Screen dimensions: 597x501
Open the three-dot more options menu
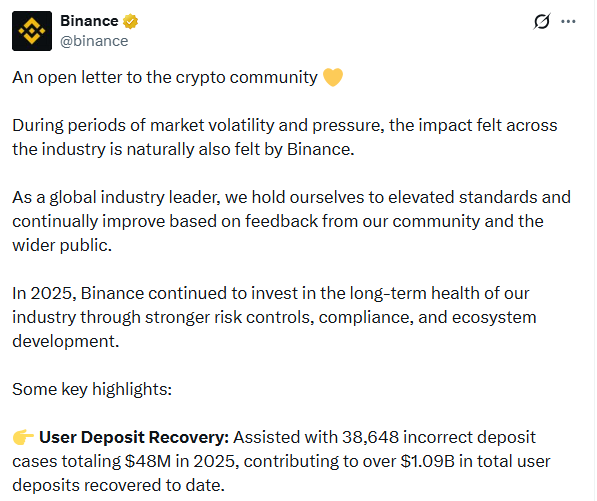point(568,22)
